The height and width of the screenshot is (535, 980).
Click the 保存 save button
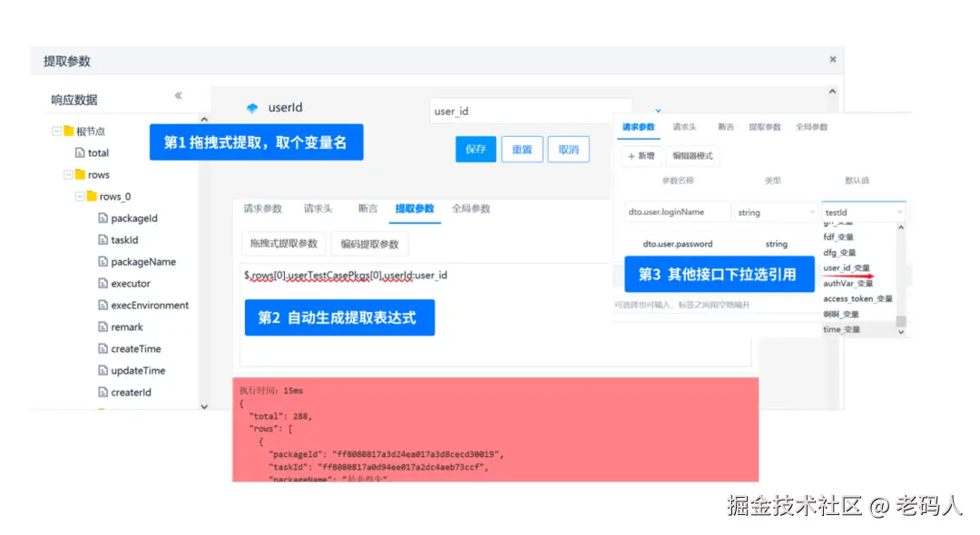(x=475, y=149)
